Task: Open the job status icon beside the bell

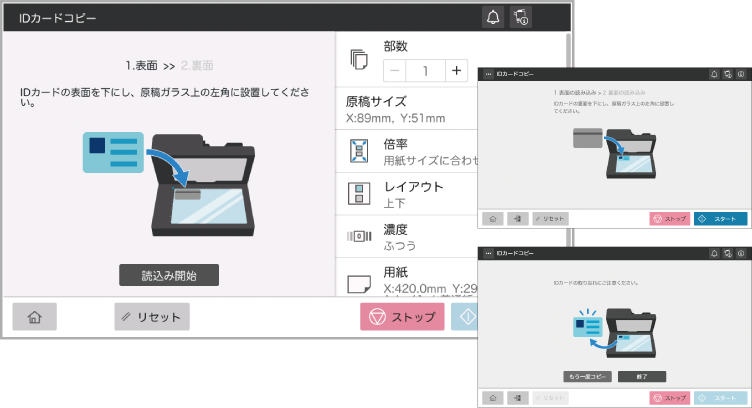Action: [521, 17]
